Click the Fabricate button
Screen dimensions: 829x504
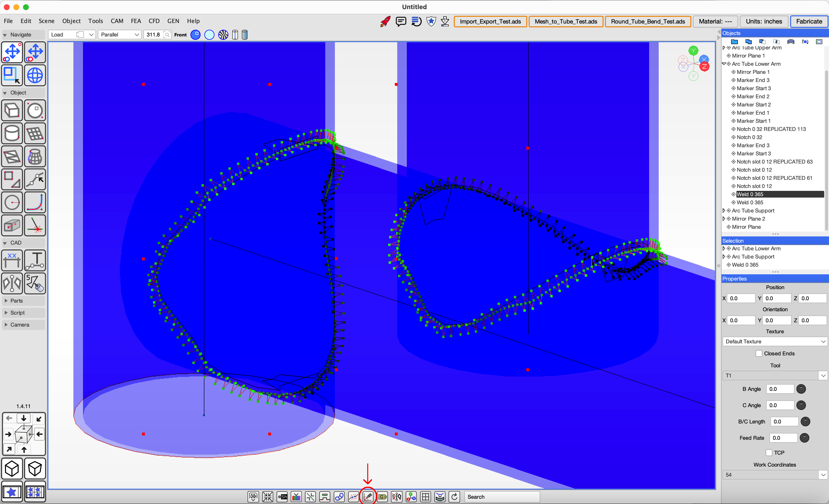(x=809, y=22)
